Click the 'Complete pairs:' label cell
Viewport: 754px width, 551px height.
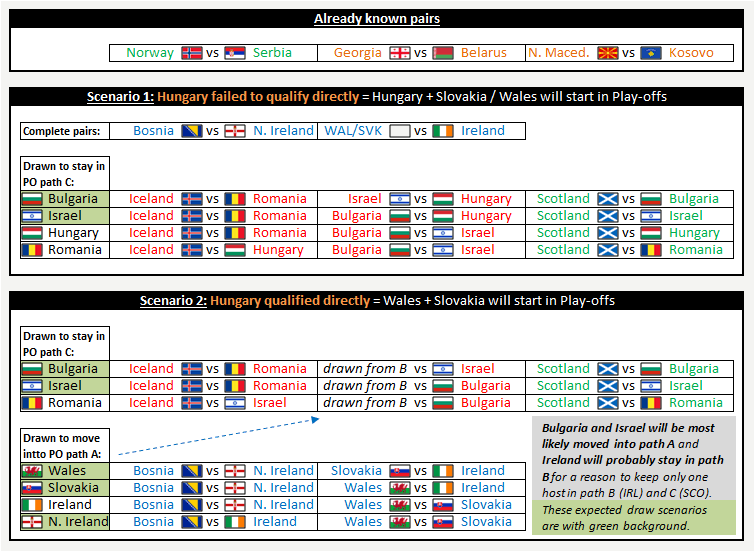click(x=65, y=131)
